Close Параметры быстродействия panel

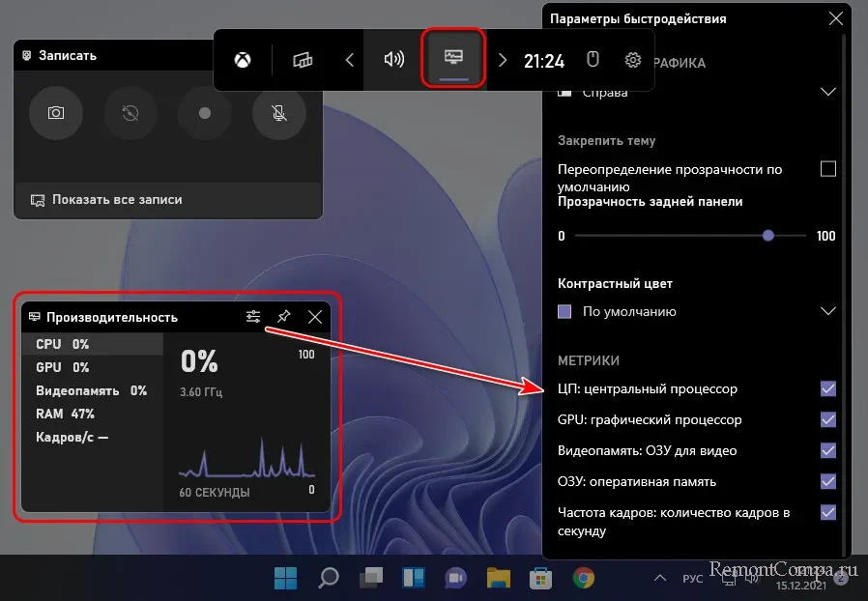(836, 18)
